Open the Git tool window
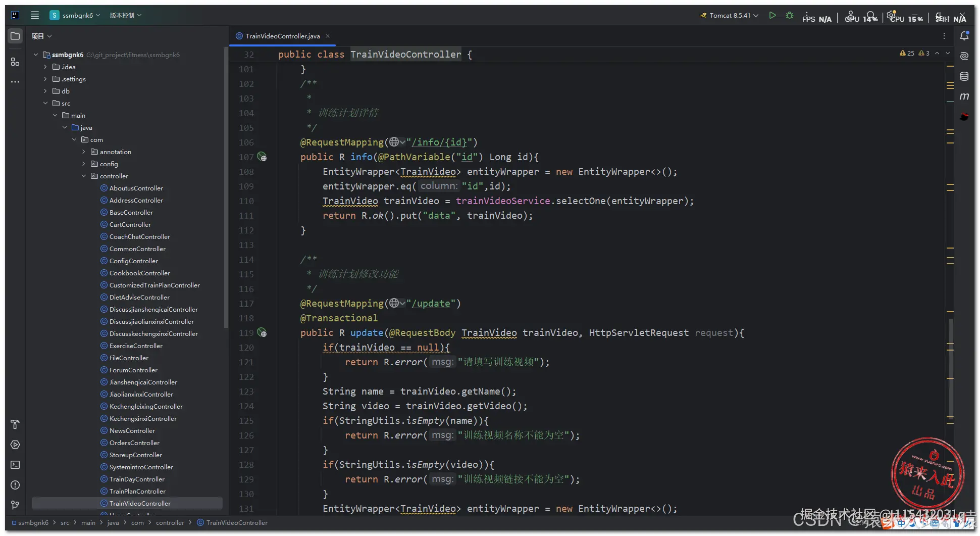Image resolution: width=980 pixels, height=536 pixels. click(x=15, y=505)
